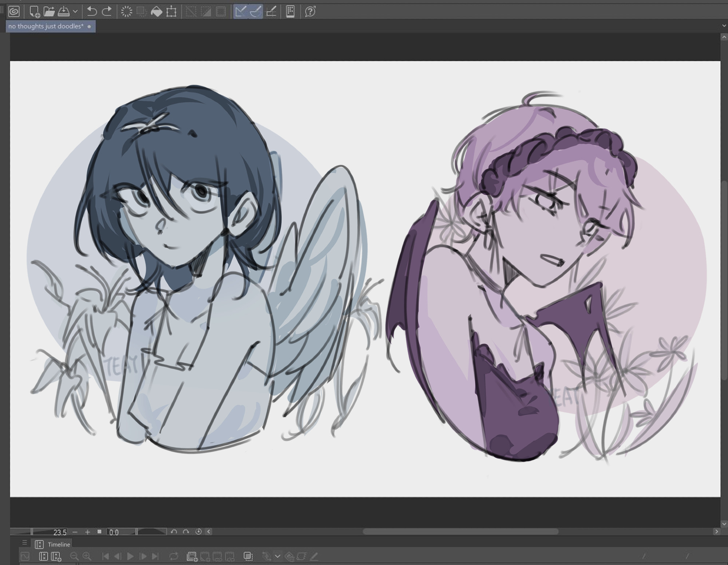Select the timeline pencil edit icon
Image resolution: width=728 pixels, height=565 pixels.
[x=314, y=556]
